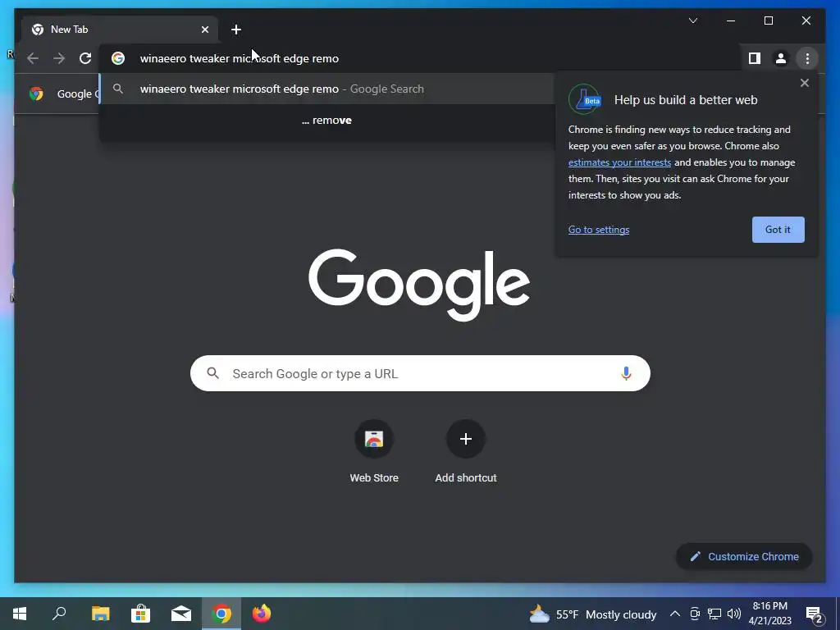Click Chrome icon in taskbar

coord(221,614)
